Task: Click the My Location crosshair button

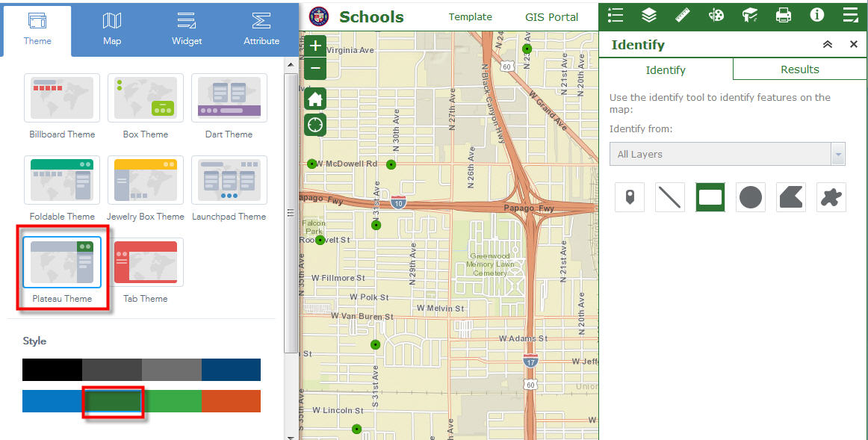Action: [315, 125]
